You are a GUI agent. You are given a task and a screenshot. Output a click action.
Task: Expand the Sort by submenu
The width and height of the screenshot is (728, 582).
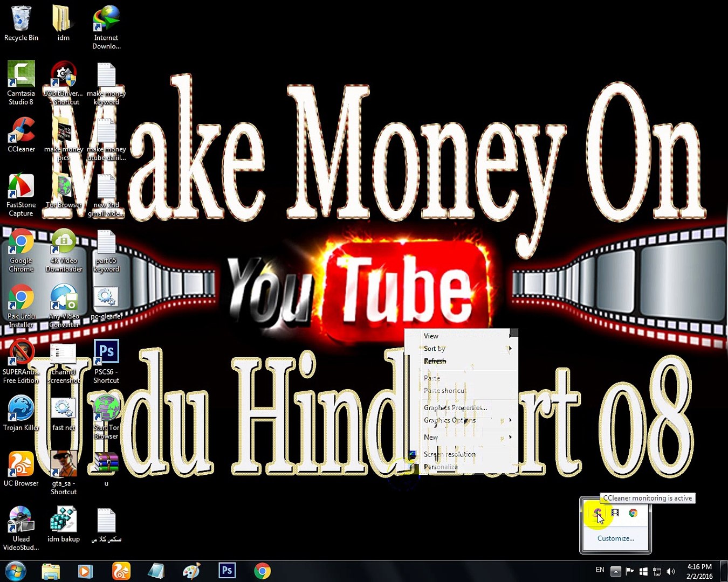click(461, 349)
